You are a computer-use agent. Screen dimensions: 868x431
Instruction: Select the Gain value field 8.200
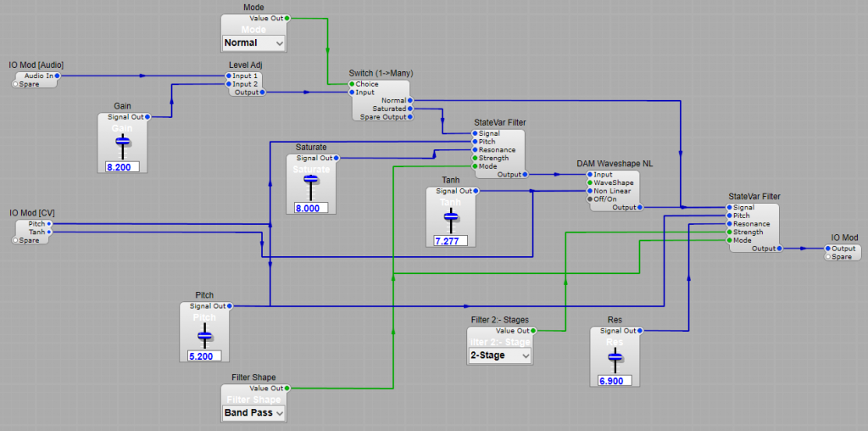[x=123, y=167]
